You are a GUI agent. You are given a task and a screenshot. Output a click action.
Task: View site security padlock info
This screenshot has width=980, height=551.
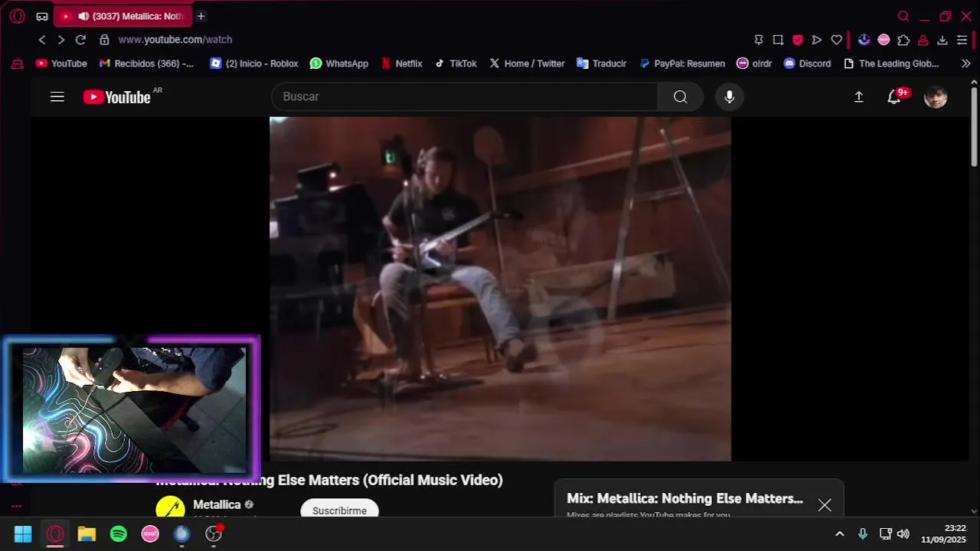pyautogui.click(x=104, y=40)
